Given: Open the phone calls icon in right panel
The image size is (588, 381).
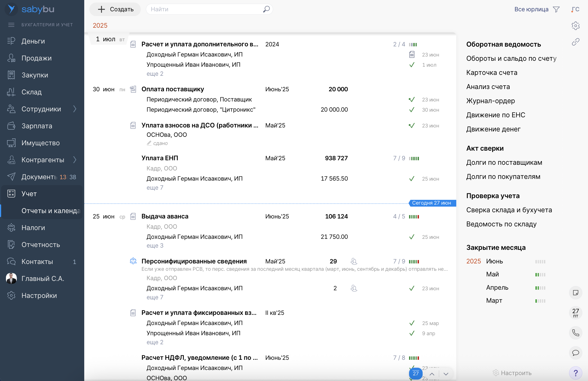Looking at the screenshot, I should (576, 333).
